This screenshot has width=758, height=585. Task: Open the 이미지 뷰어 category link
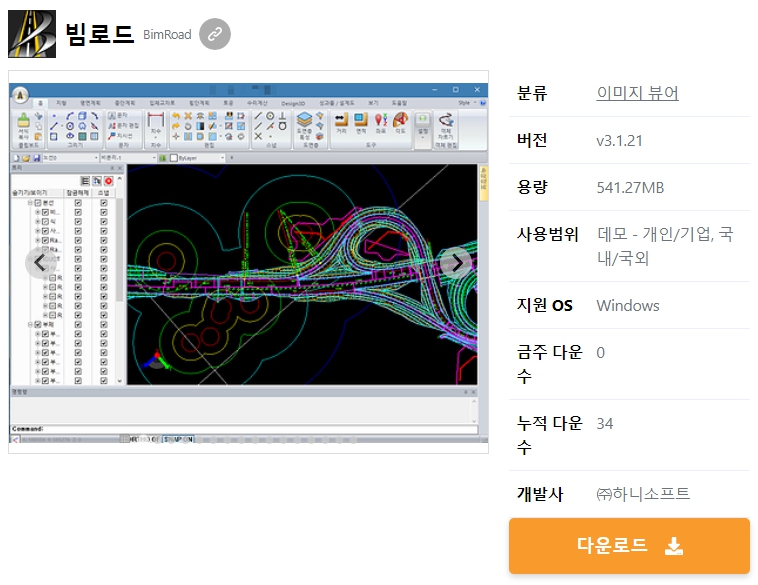[637, 92]
